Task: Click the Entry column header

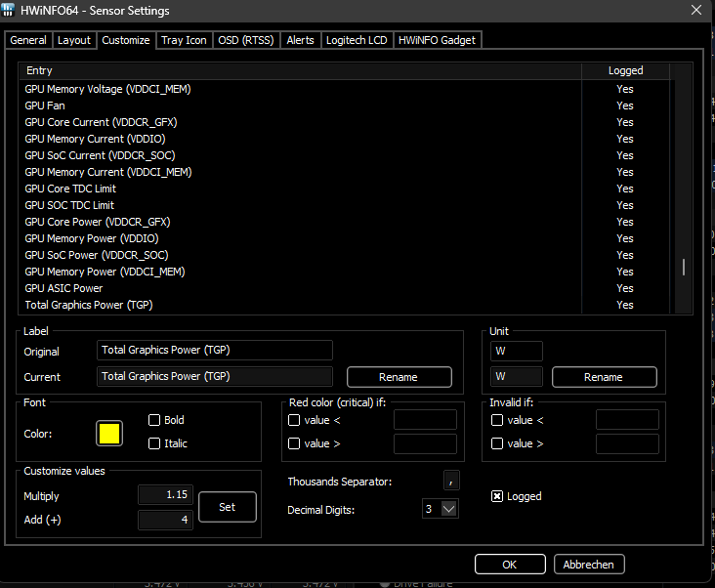Action: (300, 70)
